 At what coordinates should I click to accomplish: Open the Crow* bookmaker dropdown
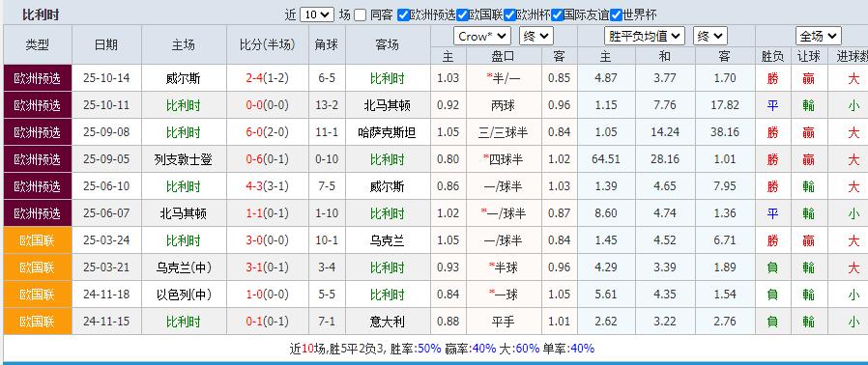coord(482,37)
